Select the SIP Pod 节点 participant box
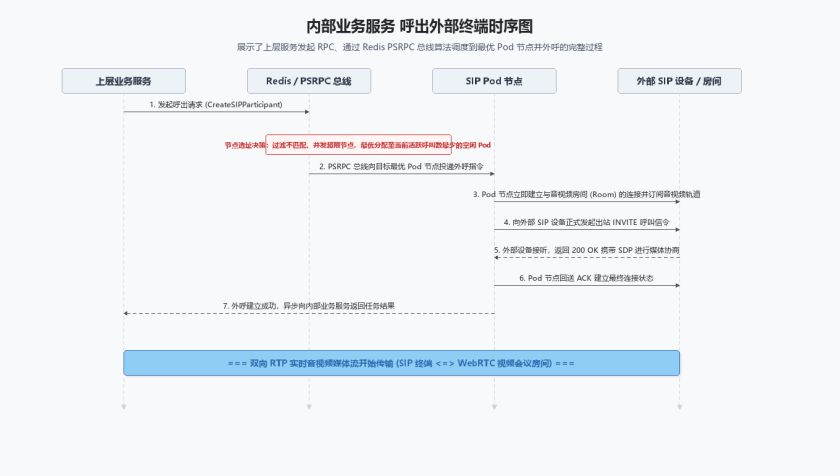Image resolution: width=840 pixels, height=476 pixels. coord(494,81)
